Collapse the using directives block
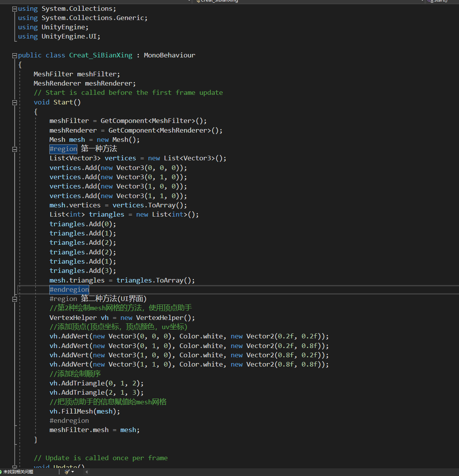Image resolution: width=459 pixels, height=476 pixels. coord(15,9)
